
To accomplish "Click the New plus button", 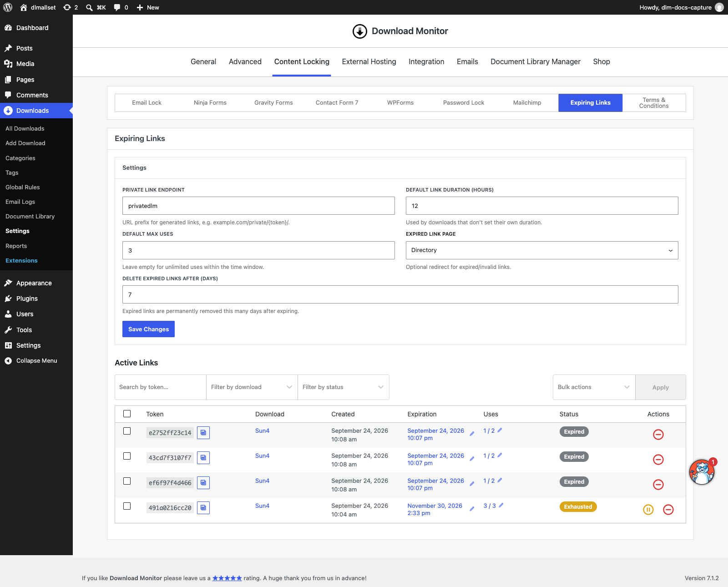I will click(148, 7).
